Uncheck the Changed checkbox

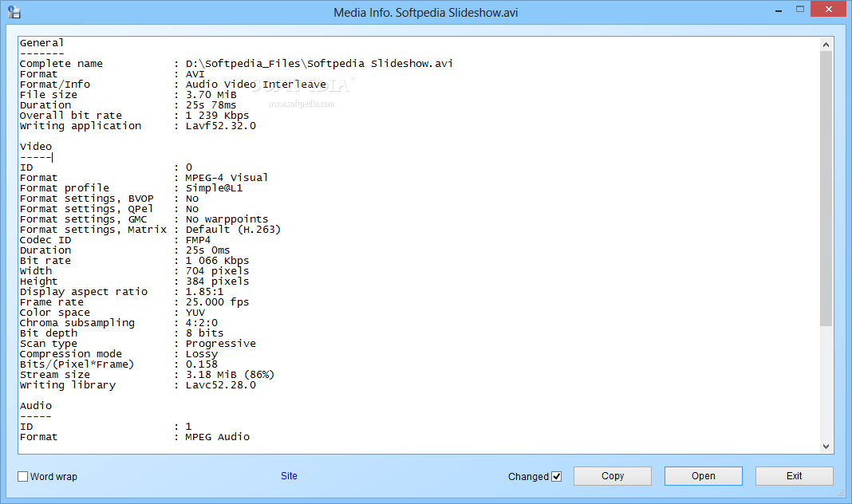[x=556, y=476]
